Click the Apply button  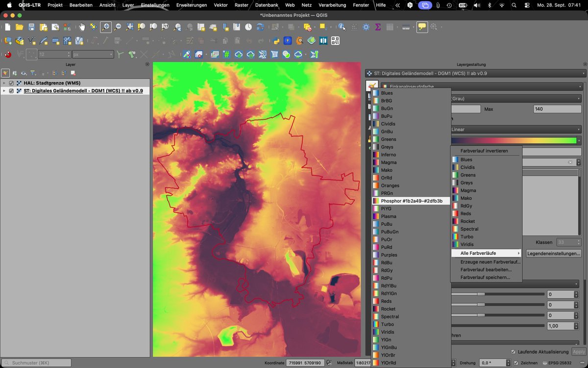(579, 352)
